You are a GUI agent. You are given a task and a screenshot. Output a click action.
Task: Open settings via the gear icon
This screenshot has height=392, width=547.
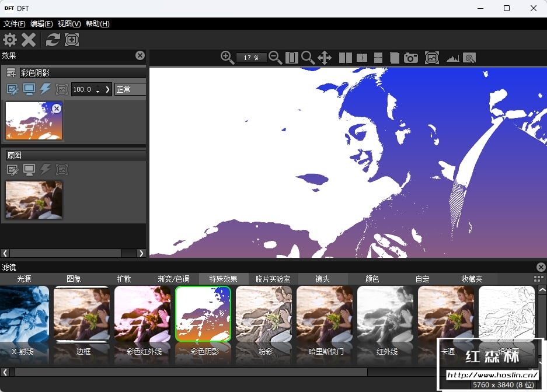pyautogui.click(x=10, y=40)
